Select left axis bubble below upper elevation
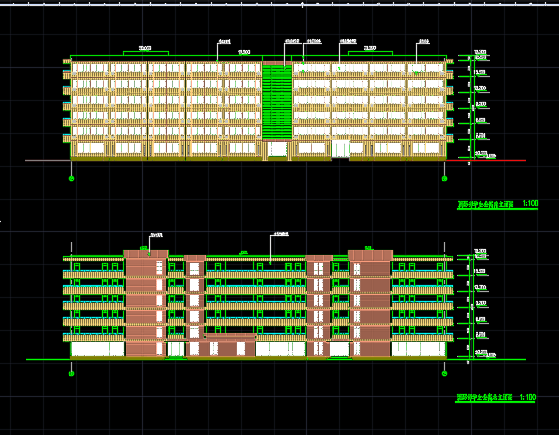The image size is (559, 435). pos(71,179)
